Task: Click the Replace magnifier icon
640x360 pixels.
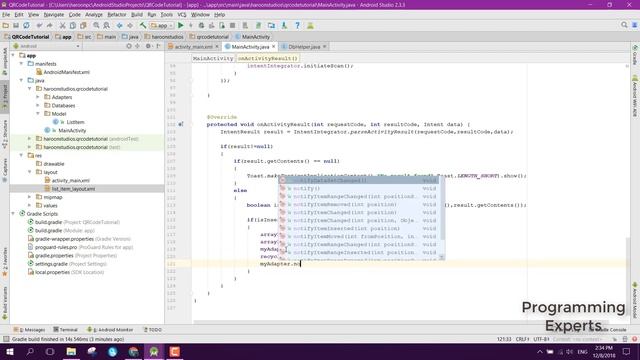Action: (107, 25)
